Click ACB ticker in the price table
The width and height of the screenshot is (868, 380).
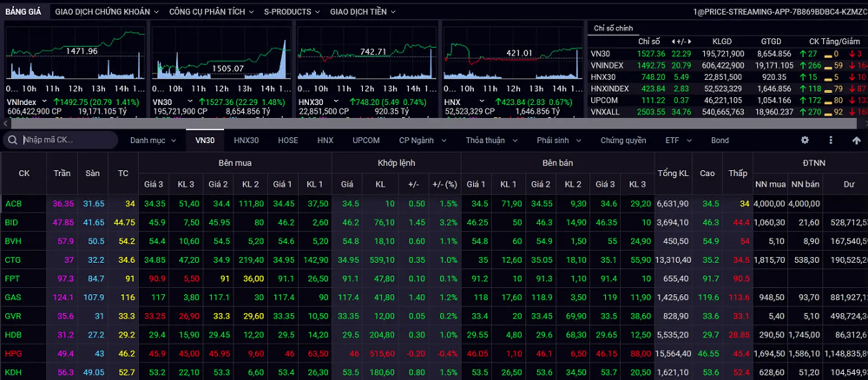click(14, 204)
